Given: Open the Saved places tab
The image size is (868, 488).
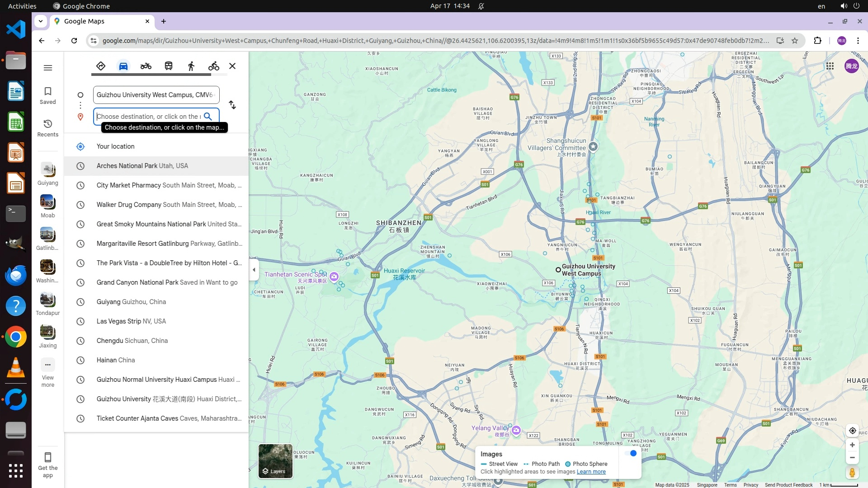Looking at the screenshot, I should [x=47, y=95].
